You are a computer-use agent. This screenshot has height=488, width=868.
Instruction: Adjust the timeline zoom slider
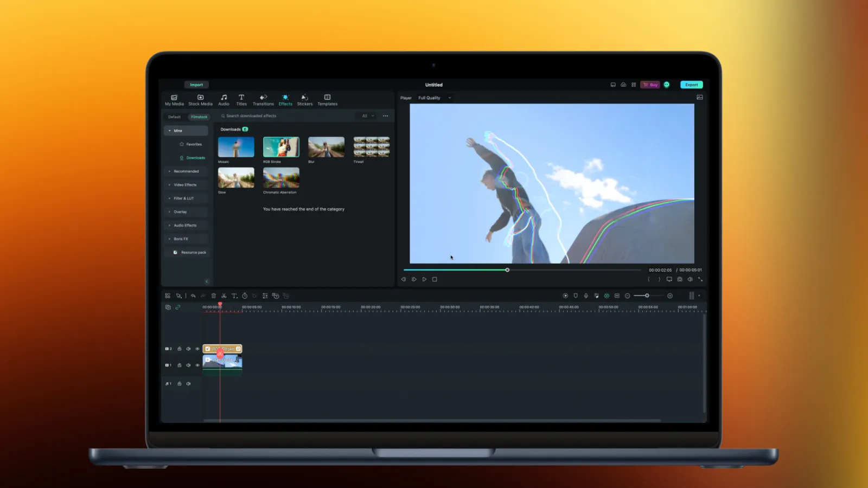pos(647,296)
